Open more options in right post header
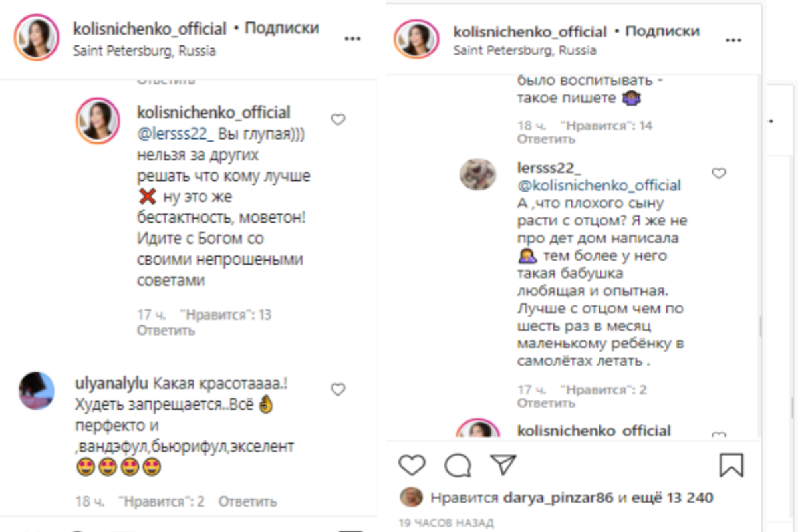The image size is (798, 532). pos(733,40)
